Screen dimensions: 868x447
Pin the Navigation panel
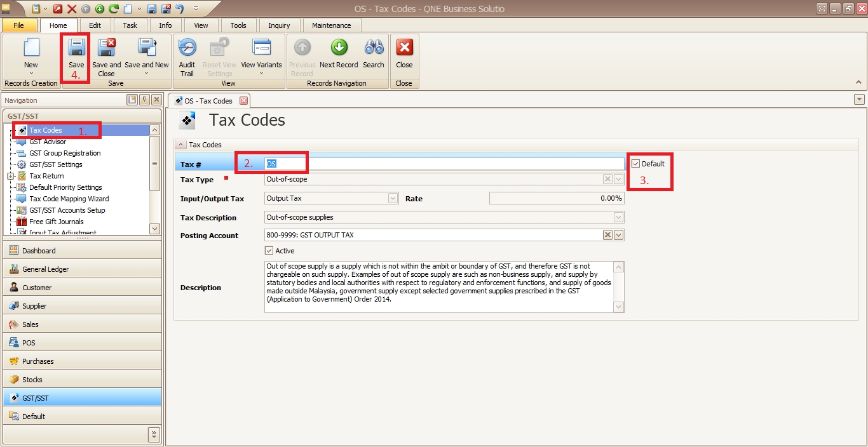coord(144,100)
